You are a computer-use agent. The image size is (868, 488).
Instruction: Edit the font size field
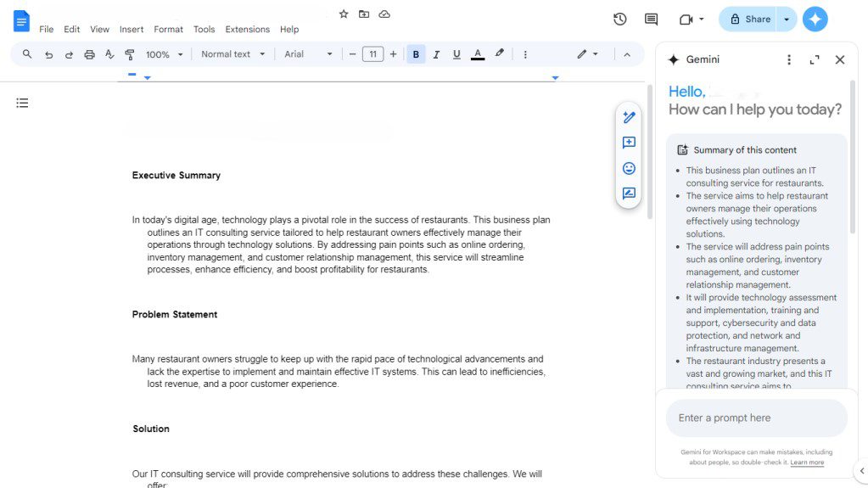[372, 54]
